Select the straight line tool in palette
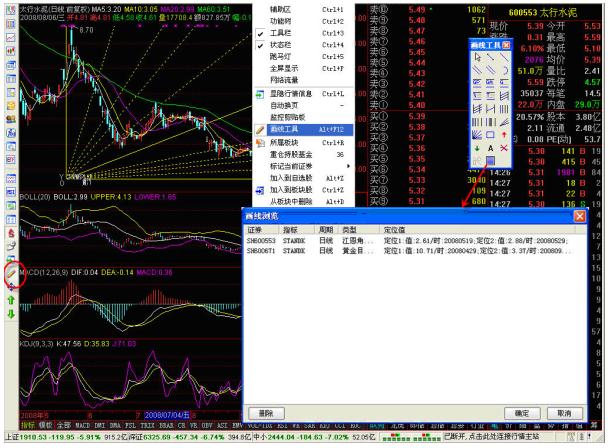 tap(504, 57)
